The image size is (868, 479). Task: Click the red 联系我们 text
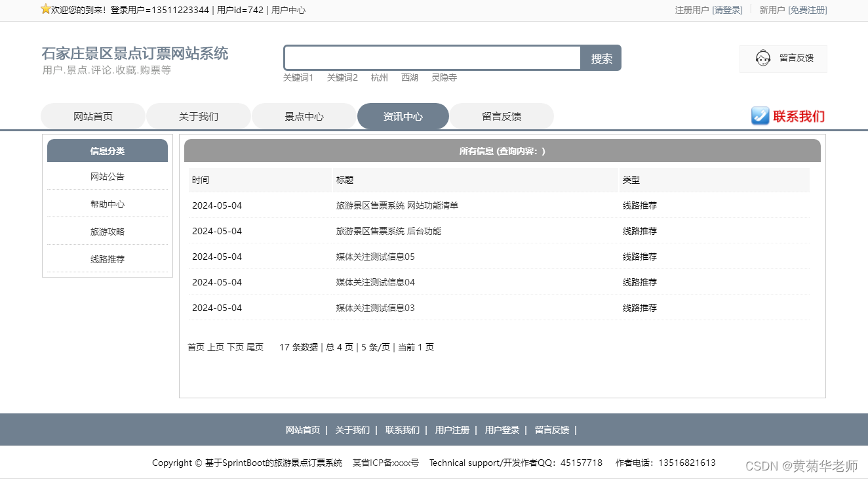(x=799, y=116)
